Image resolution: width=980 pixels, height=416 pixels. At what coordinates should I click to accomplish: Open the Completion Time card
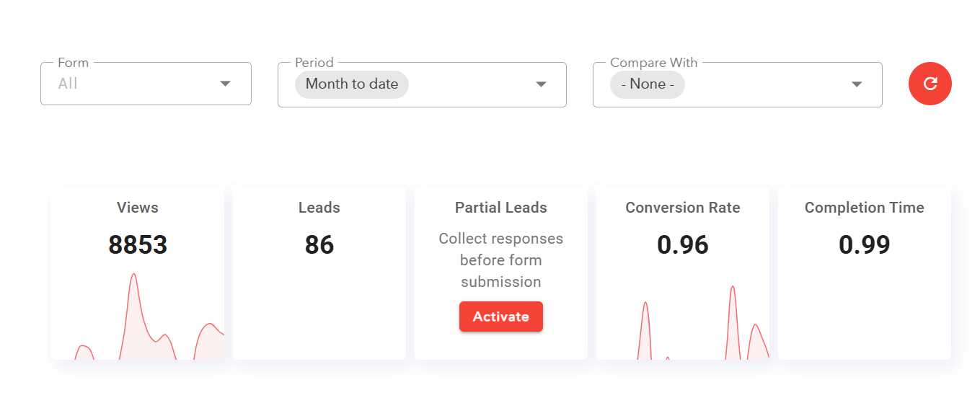point(865,273)
